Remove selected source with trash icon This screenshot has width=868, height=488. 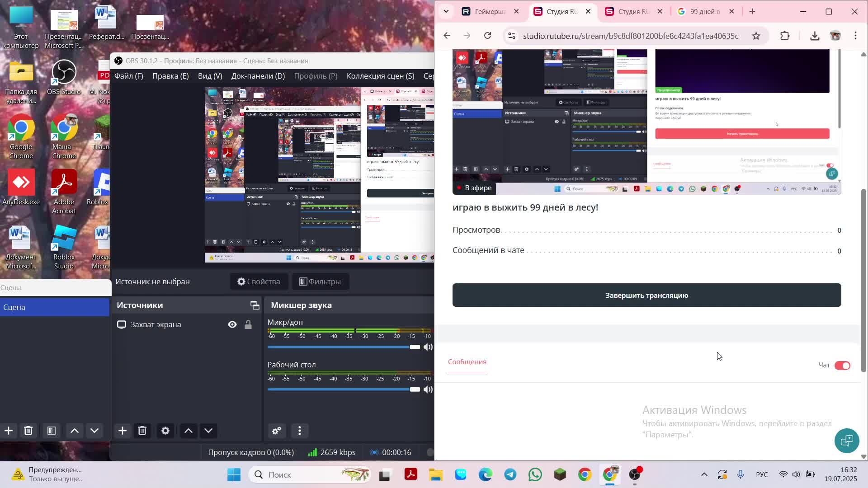pyautogui.click(x=142, y=431)
